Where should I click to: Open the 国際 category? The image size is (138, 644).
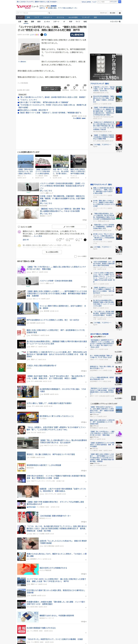(x=32, y=21)
